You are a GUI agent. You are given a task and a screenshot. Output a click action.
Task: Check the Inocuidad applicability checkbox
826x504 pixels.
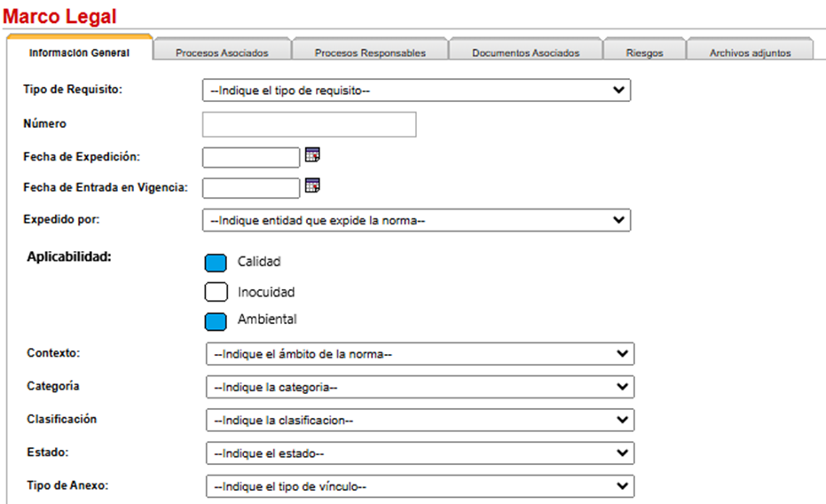(x=216, y=292)
